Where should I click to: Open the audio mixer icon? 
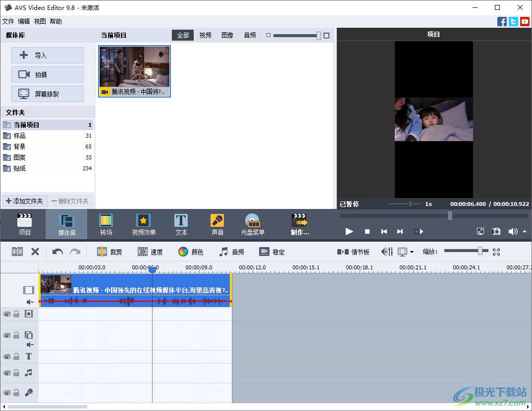tap(387, 252)
